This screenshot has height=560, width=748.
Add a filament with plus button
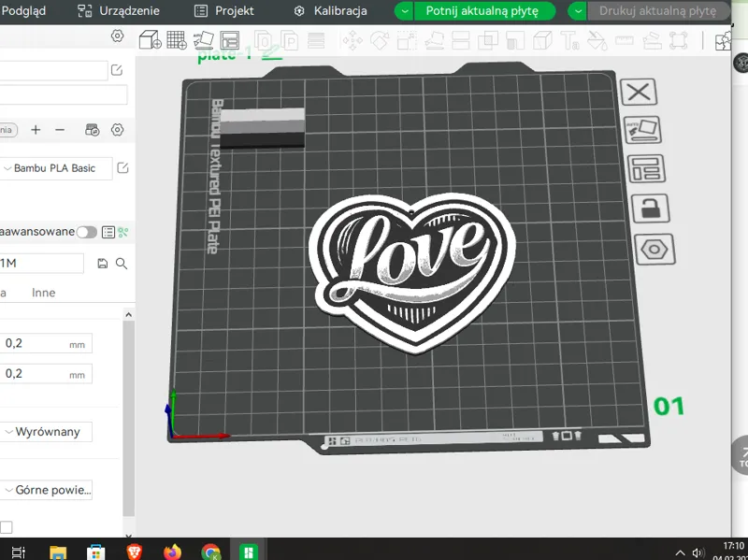click(36, 130)
